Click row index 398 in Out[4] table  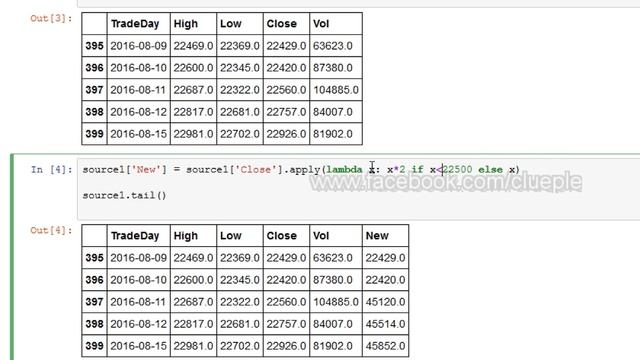[94, 324]
